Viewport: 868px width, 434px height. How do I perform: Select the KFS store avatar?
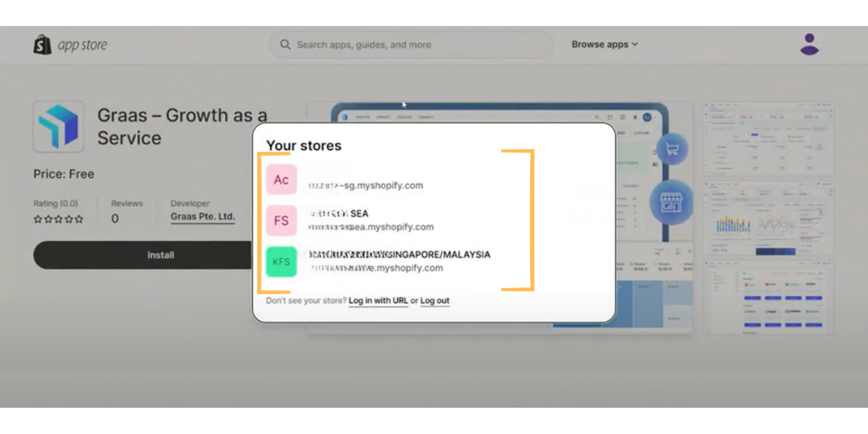tap(281, 261)
